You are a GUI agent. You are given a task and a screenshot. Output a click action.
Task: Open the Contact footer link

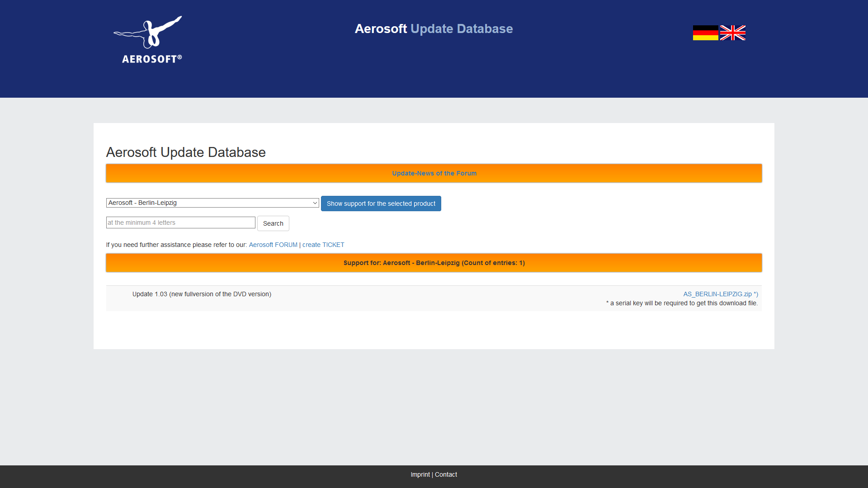(446, 474)
